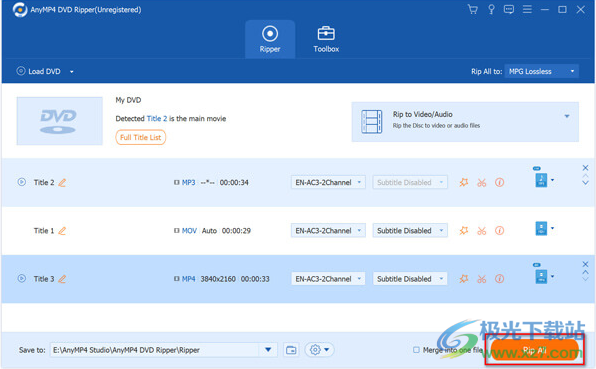
Task: Open Title 2 disabled subtitle dropdown
Action: click(x=410, y=182)
